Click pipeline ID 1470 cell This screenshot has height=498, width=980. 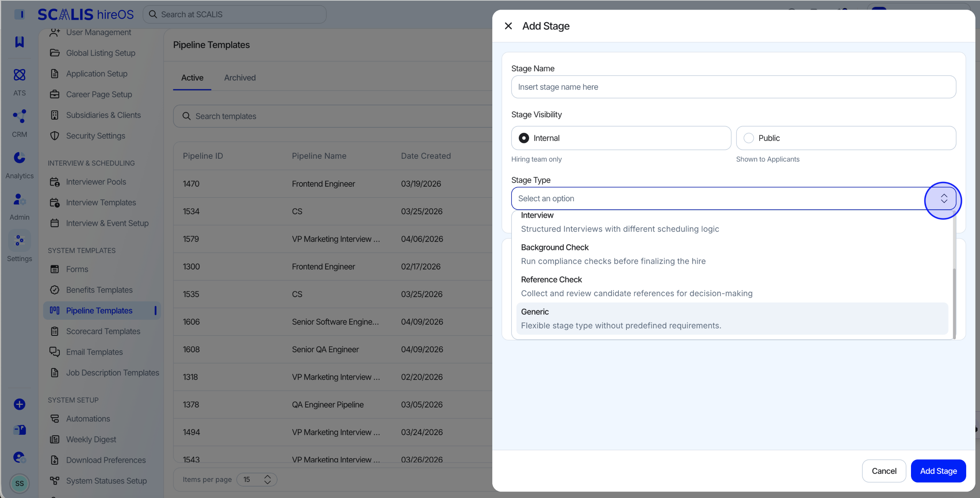191,184
